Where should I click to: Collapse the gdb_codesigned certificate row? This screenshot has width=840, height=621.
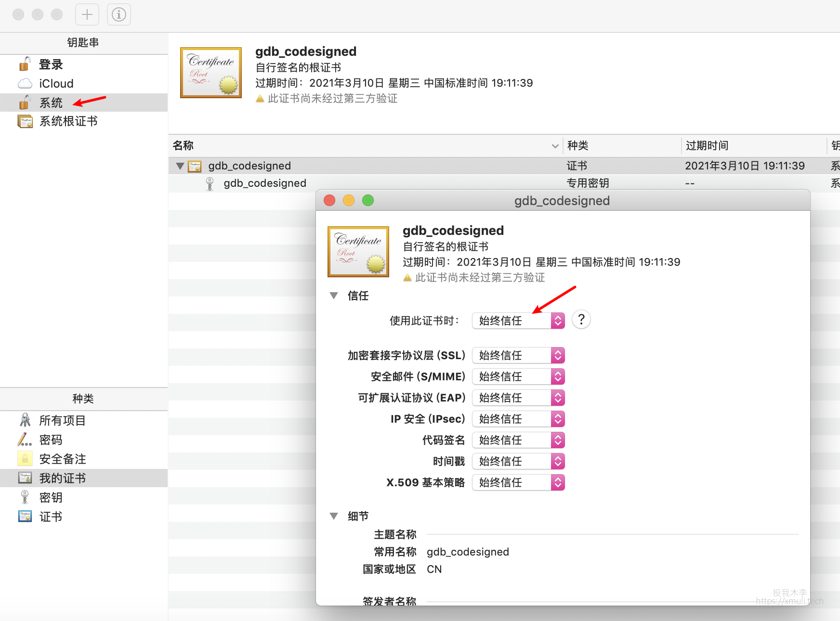coord(180,166)
